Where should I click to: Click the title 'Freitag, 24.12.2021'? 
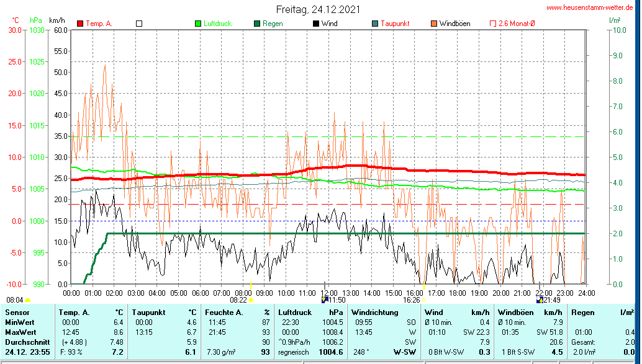coord(318,9)
